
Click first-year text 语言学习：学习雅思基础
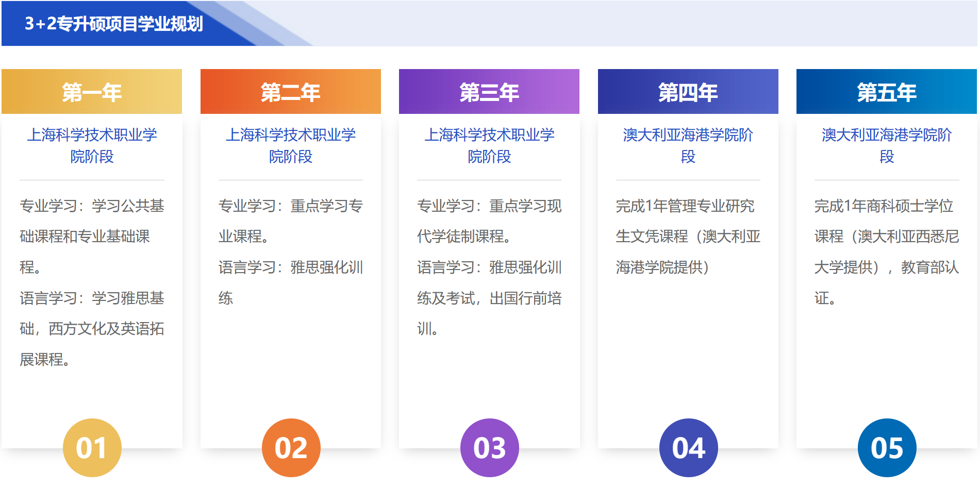pyautogui.click(x=92, y=313)
